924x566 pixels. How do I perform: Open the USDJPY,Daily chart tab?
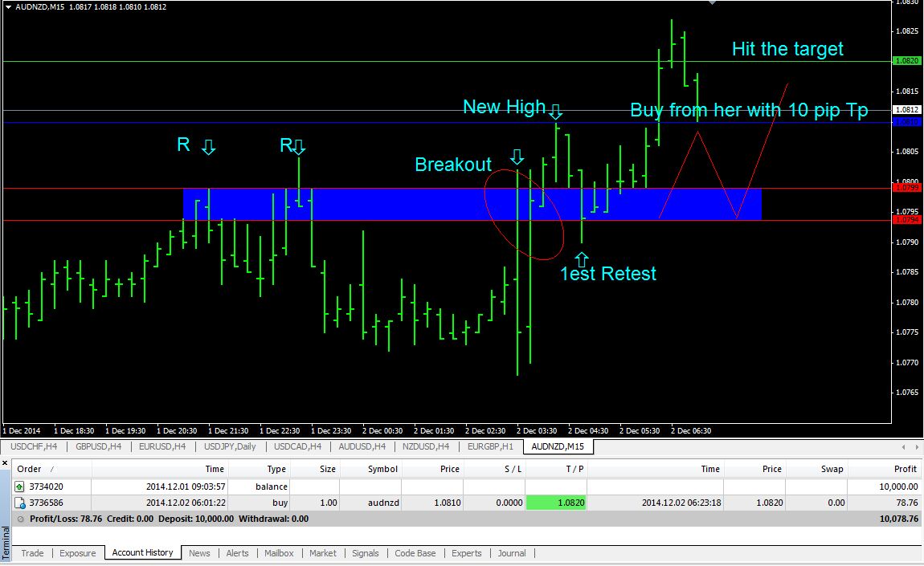click(x=230, y=446)
